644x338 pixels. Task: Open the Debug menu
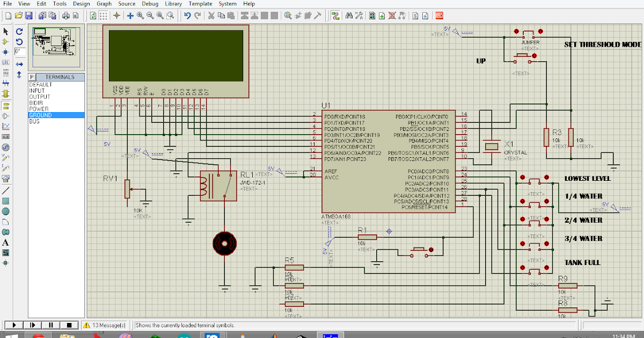pos(150,4)
